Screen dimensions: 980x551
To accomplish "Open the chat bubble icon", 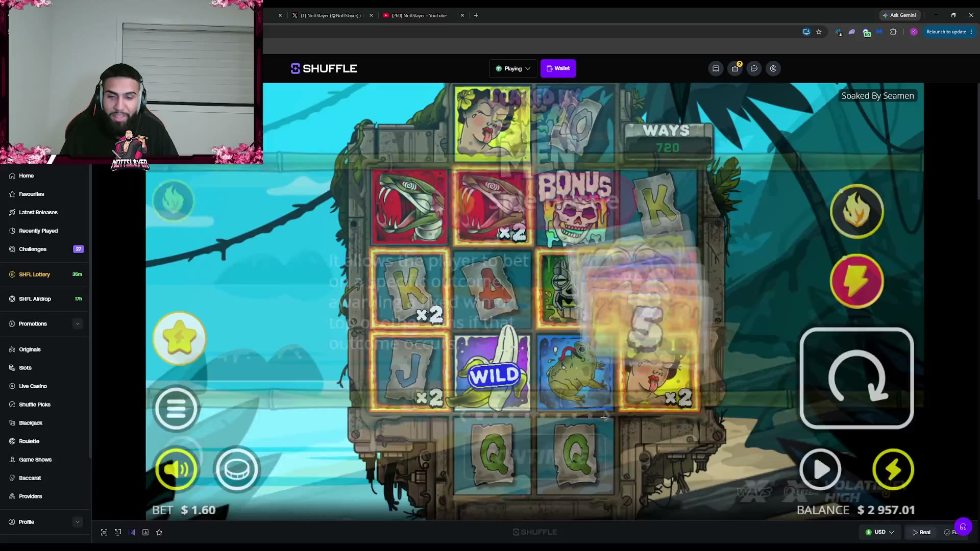I will 754,68.
